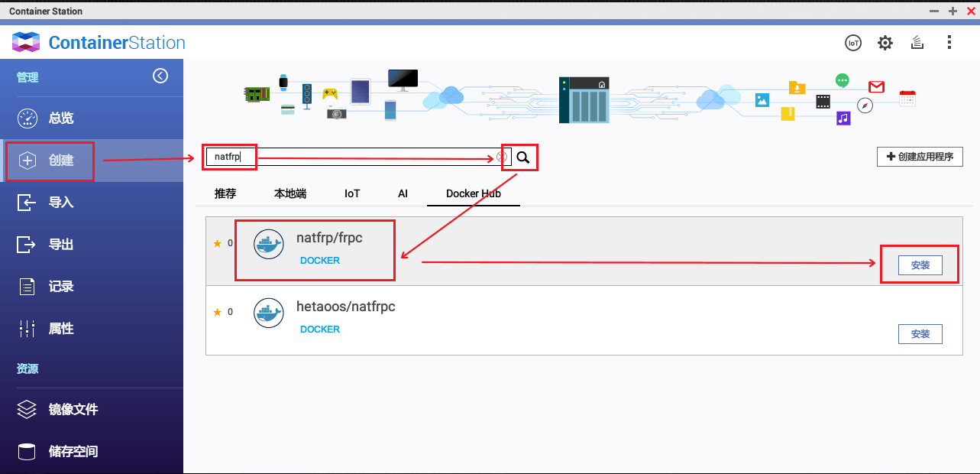Open the three-dot more options menu
Screen dimensions: 980x474
[949, 43]
